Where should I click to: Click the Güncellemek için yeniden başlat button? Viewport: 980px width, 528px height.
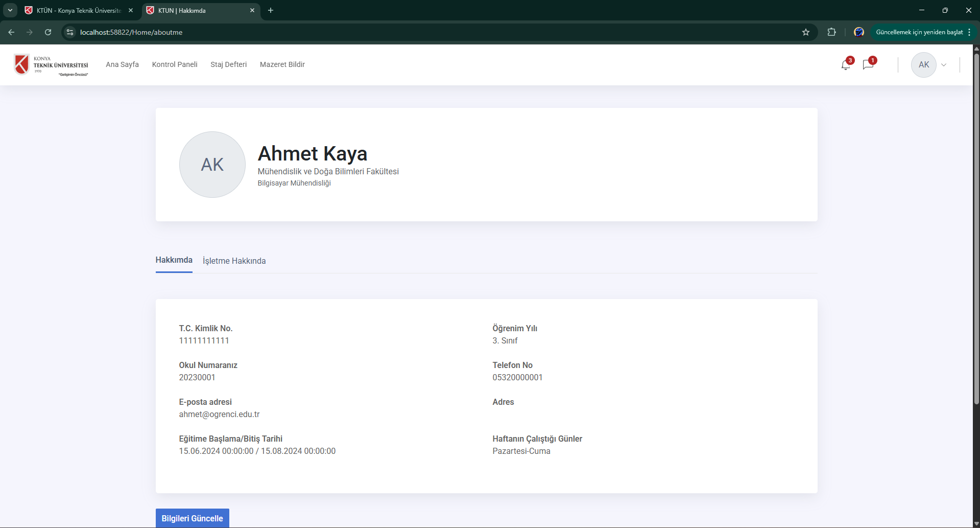tap(919, 32)
